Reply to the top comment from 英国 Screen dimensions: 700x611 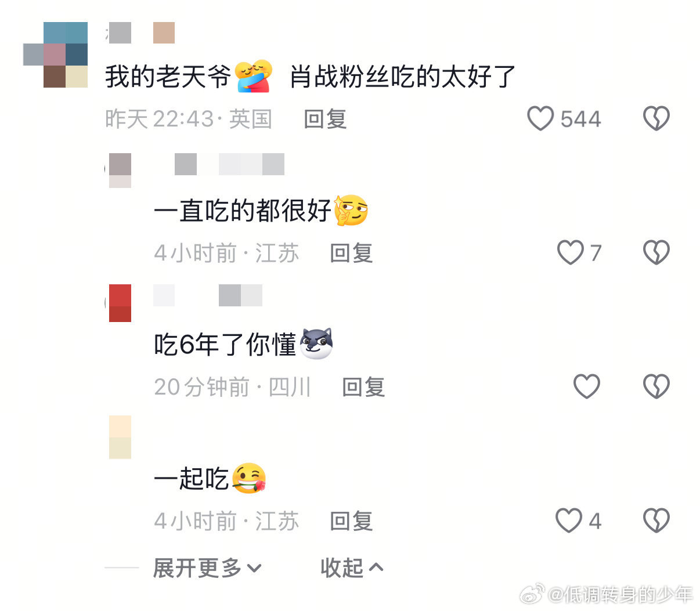point(325,119)
